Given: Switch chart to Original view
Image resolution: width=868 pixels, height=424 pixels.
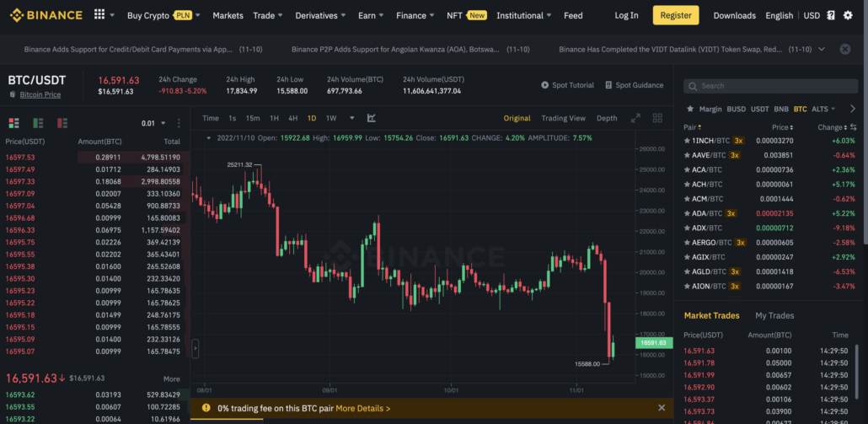Looking at the screenshot, I should tap(517, 118).
